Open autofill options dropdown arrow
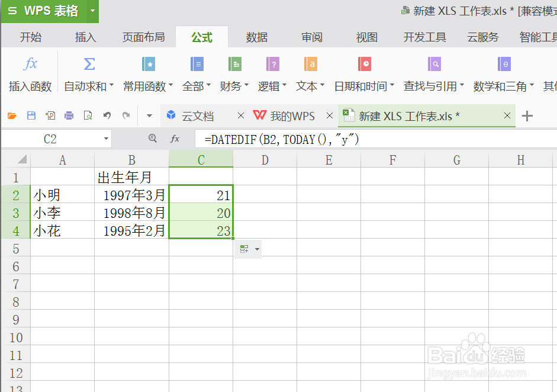 coord(257,249)
